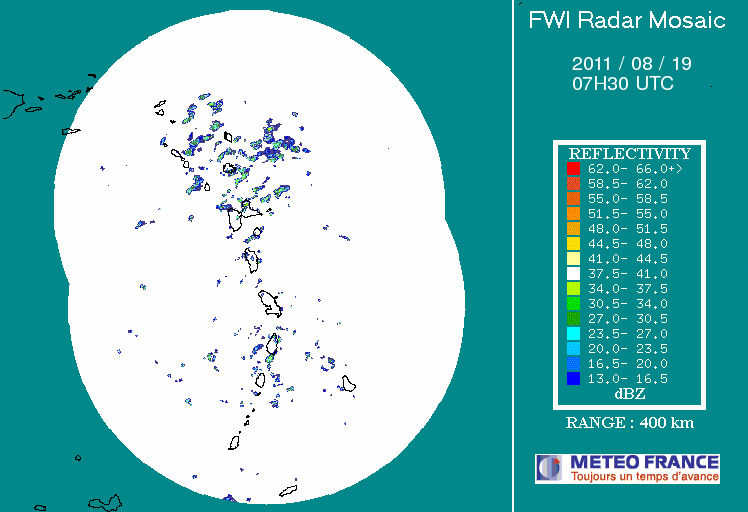Click the Martinique island outline on the map

(x=270, y=304)
